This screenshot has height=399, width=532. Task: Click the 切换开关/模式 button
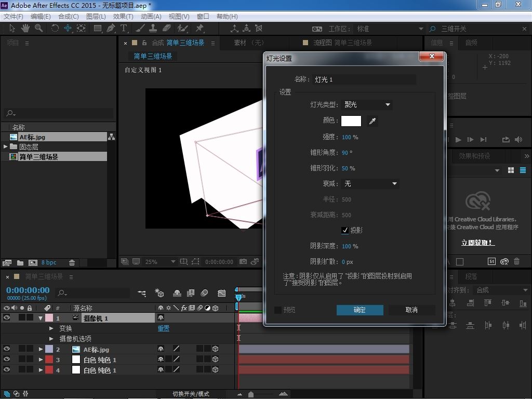[191, 394]
